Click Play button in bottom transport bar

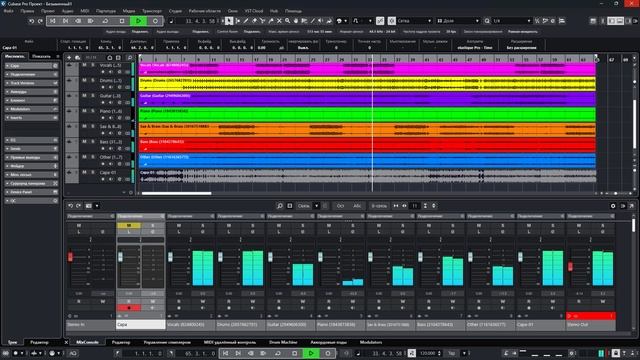tap(311, 353)
